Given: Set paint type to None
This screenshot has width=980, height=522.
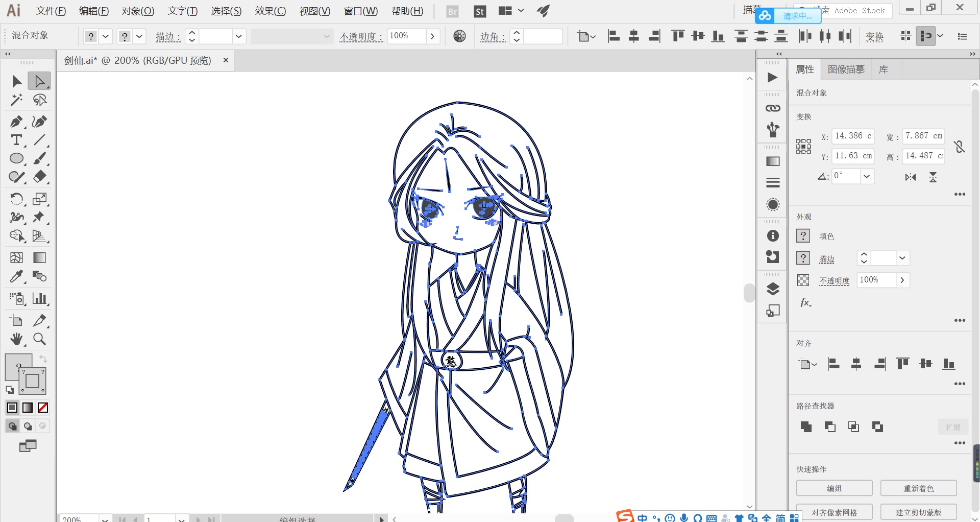Looking at the screenshot, I should [43, 408].
